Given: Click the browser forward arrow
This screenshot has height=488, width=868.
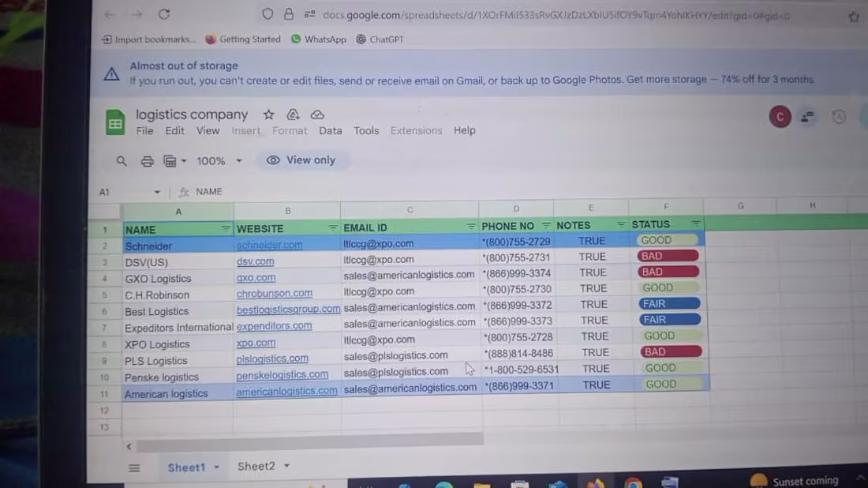Looking at the screenshot, I should [137, 15].
